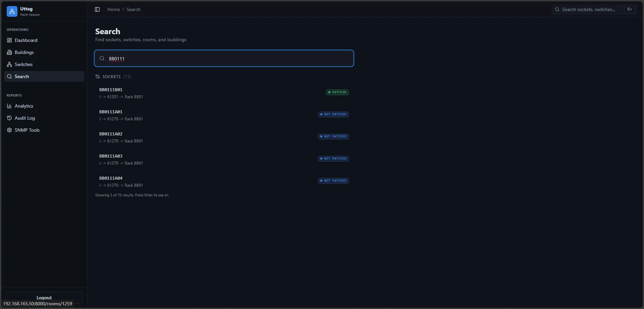Click the Switches network icon
This screenshot has height=309, width=644.
9,64
